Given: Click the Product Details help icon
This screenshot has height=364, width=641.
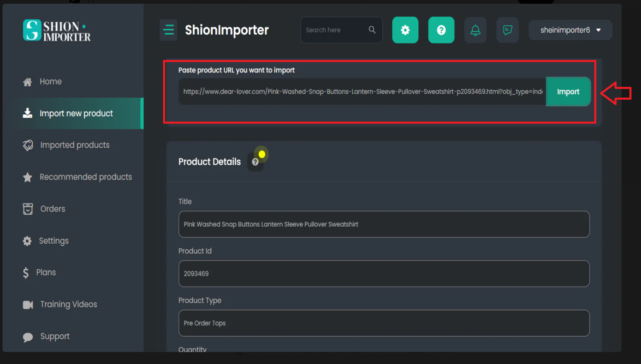Looking at the screenshot, I should (x=255, y=162).
